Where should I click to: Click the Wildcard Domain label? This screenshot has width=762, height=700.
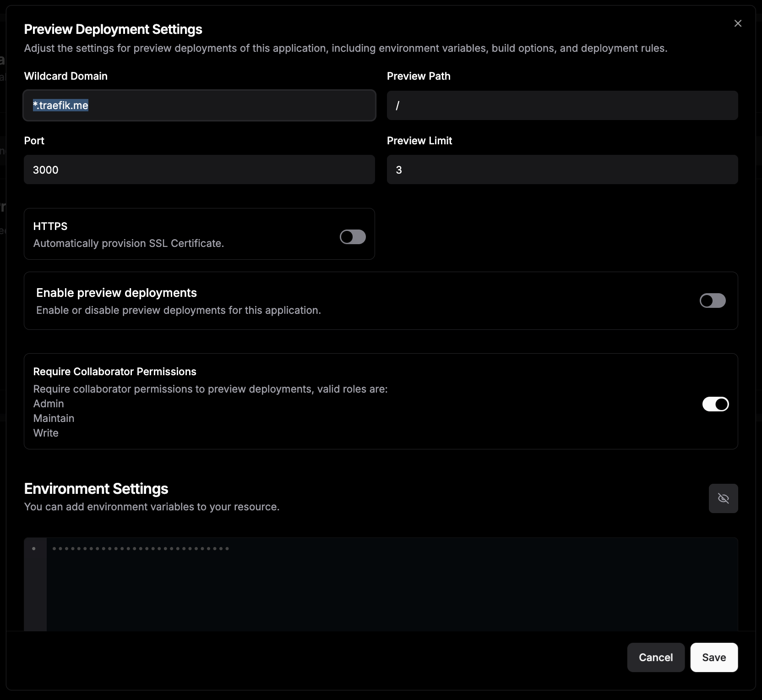click(65, 76)
